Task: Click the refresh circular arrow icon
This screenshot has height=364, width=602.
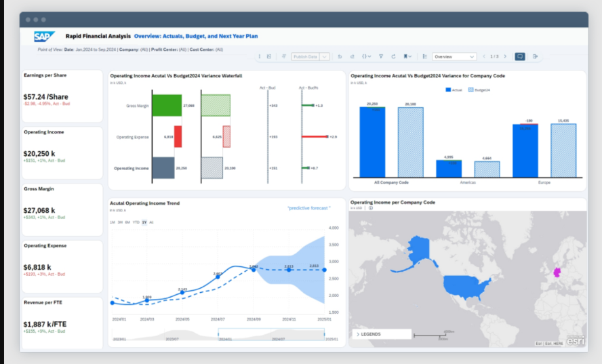Action: [393, 56]
